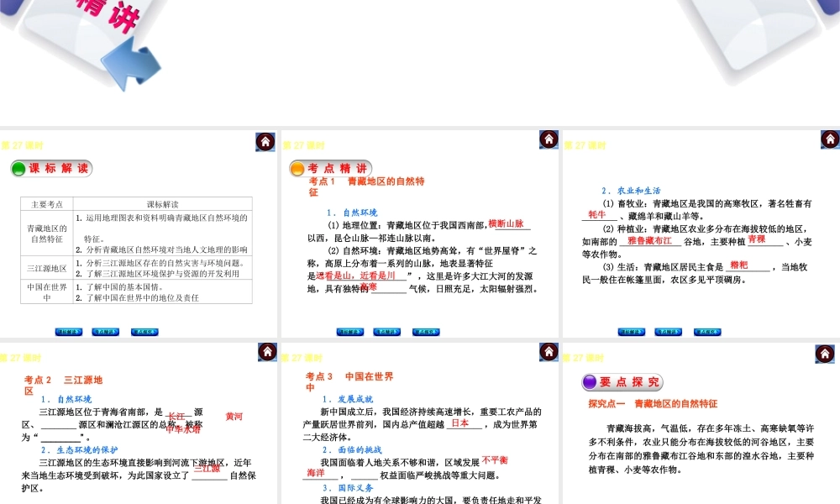Click the 中国在世界中 table row label

tap(46, 292)
